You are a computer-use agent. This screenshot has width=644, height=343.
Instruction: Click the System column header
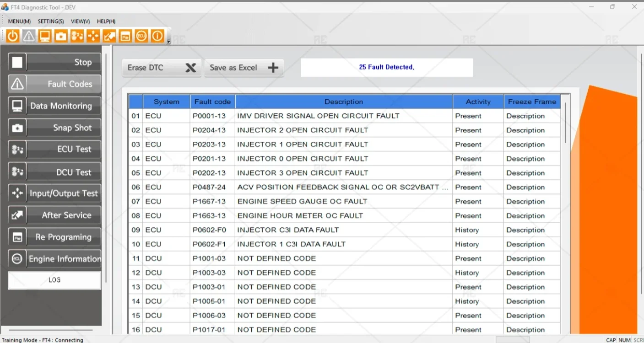[x=167, y=102]
